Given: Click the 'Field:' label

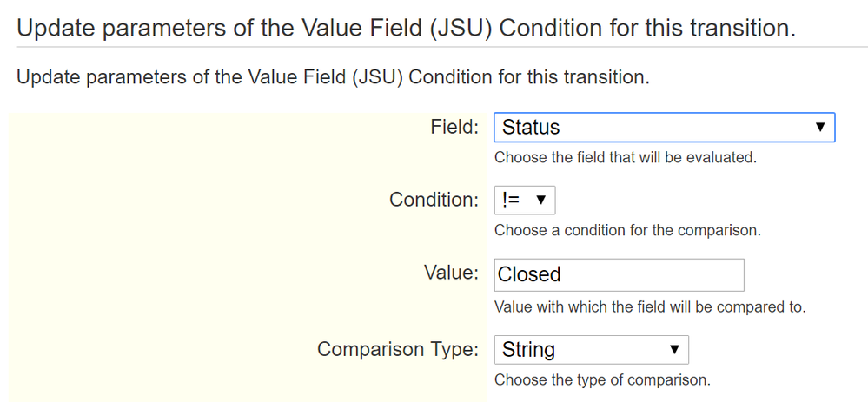Looking at the screenshot, I should pos(454,128).
